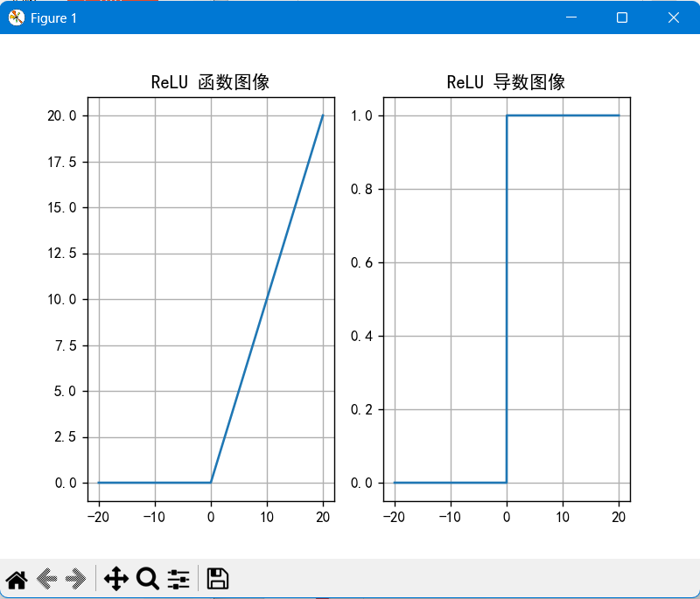This screenshot has height=599, width=700.
Task: Click the matplotlib icon in title bar
Action: 17,17
